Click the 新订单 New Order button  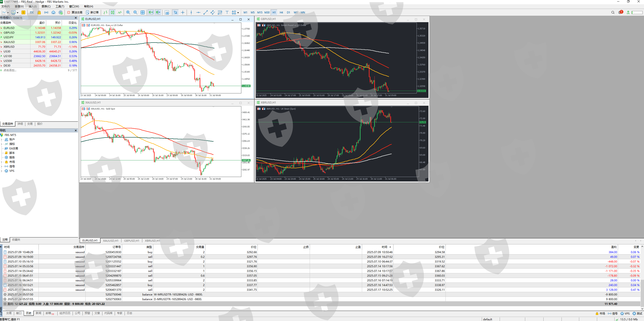pyautogui.click(x=92, y=13)
